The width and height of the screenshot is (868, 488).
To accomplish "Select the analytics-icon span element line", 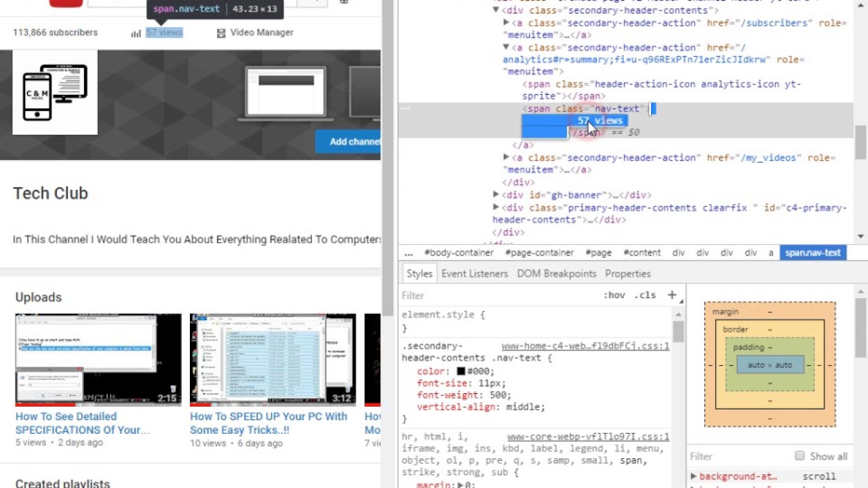I will click(x=661, y=90).
